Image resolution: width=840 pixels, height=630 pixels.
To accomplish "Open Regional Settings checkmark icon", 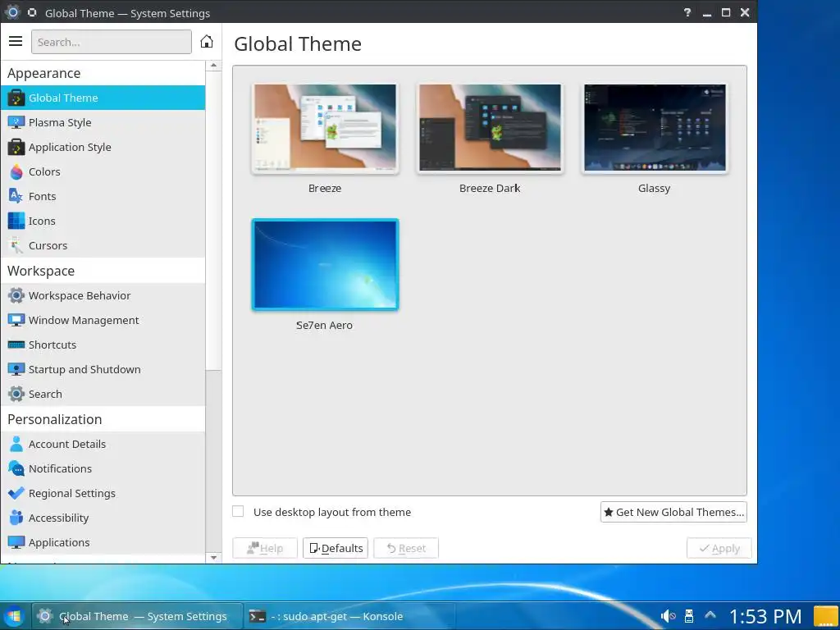I will [16, 493].
